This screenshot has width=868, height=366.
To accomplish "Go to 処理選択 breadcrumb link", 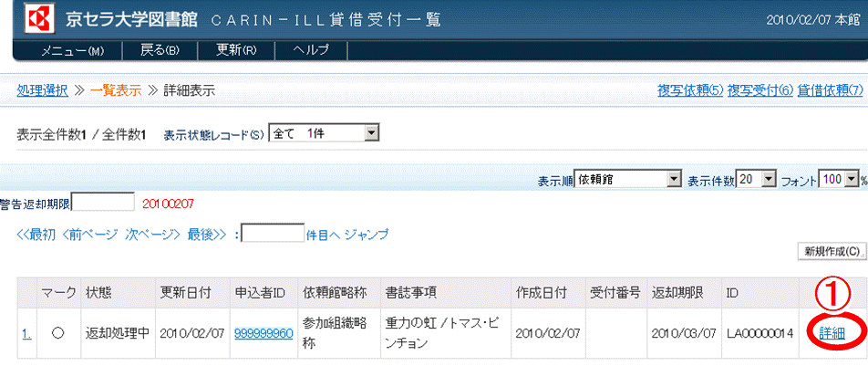I will pyautogui.click(x=43, y=90).
